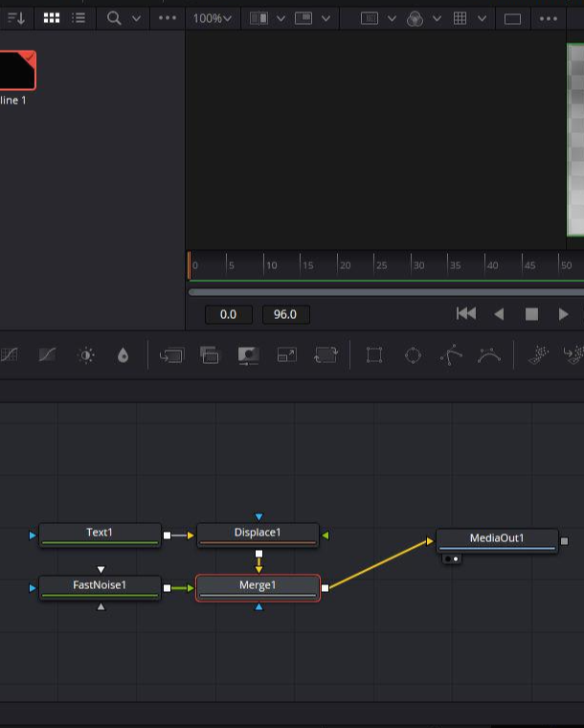
Task: Play the composition in reverse
Action: (x=499, y=314)
